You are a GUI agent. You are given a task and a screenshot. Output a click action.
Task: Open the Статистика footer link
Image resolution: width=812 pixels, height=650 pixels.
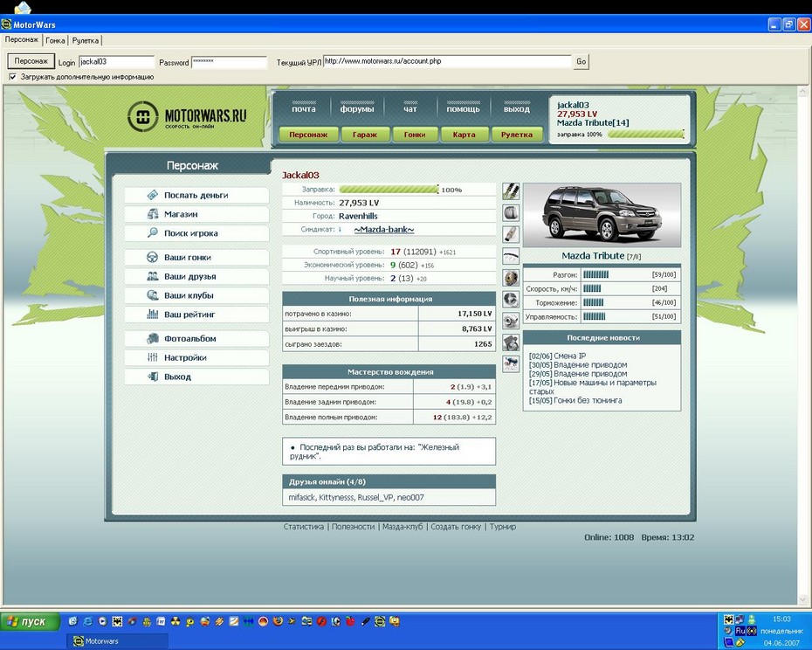coord(304,527)
